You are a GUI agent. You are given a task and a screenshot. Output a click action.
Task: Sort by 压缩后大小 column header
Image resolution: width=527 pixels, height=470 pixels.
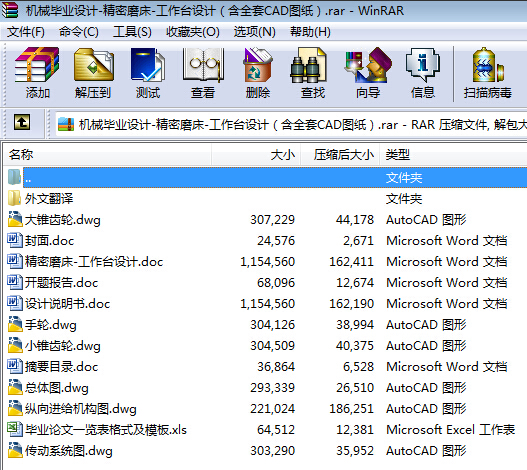340,155
